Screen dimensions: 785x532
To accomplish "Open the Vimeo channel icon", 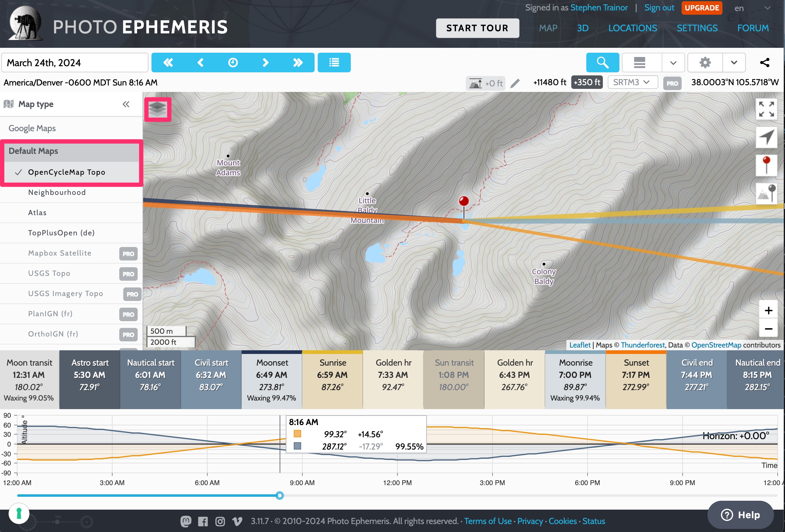I will click(237, 522).
